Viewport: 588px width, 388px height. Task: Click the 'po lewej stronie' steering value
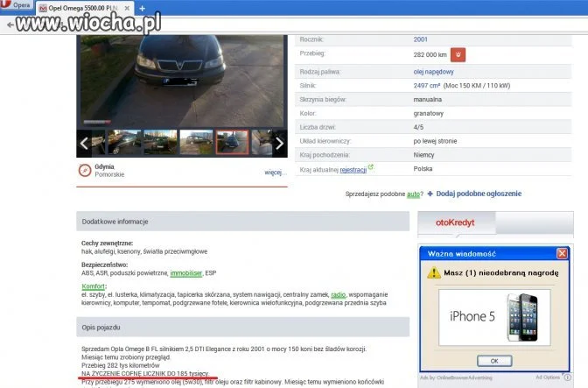click(435, 141)
